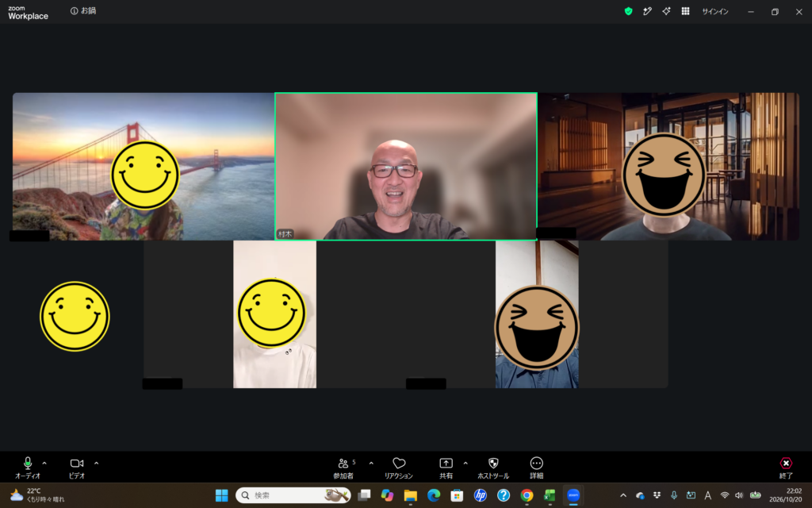812x508 pixels.
Task: Mute the microphone with the オーディオ button
Action: [x=28, y=467]
